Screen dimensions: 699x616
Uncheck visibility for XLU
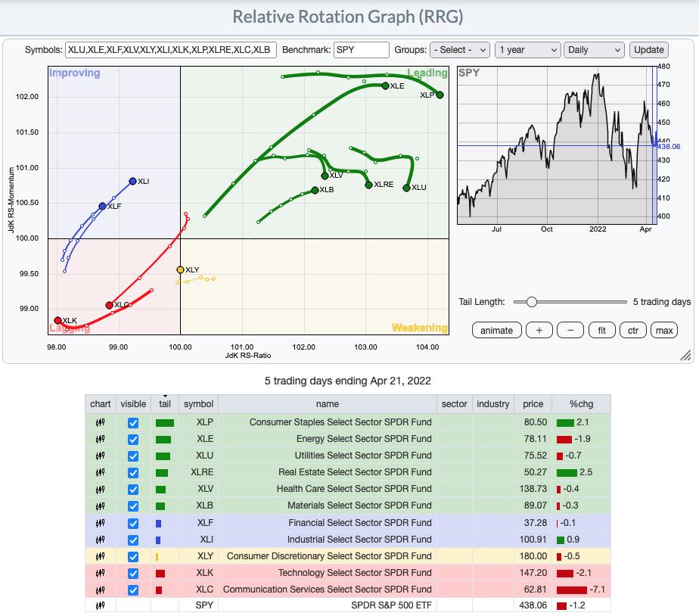click(133, 456)
